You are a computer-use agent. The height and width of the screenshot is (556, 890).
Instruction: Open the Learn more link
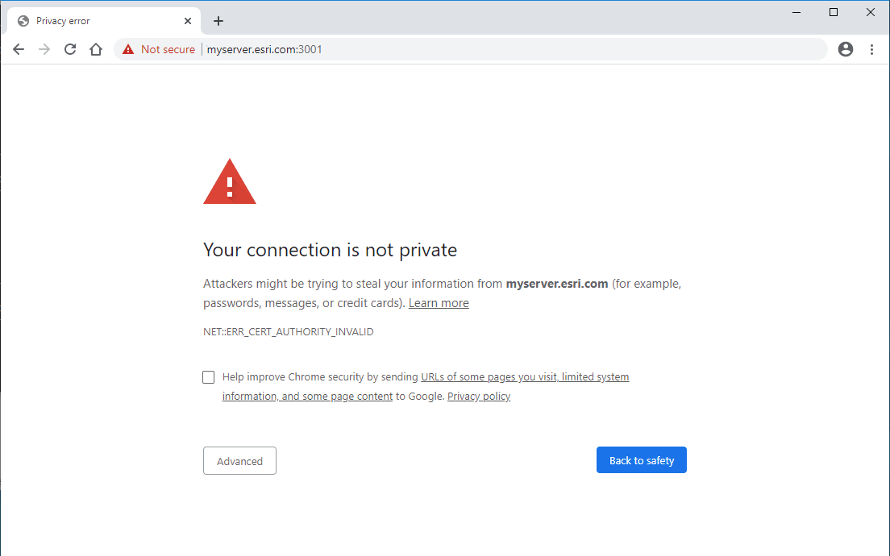(438, 303)
